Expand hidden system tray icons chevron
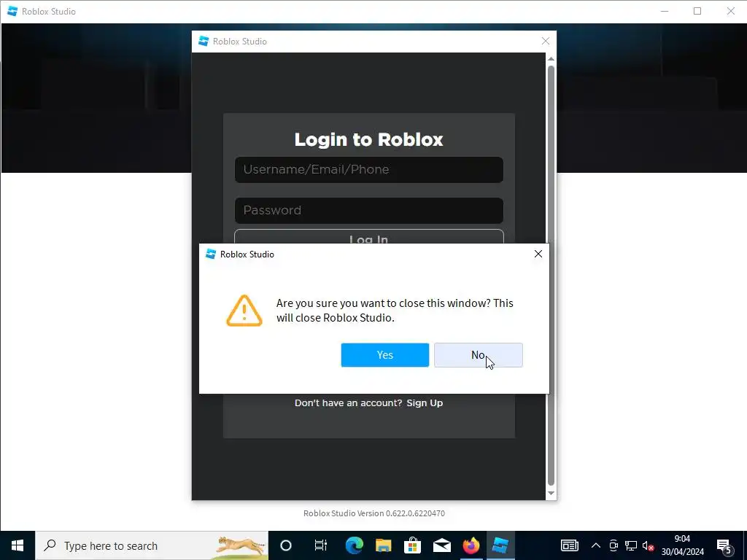This screenshot has width=747, height=560. [x=595, y=545]
